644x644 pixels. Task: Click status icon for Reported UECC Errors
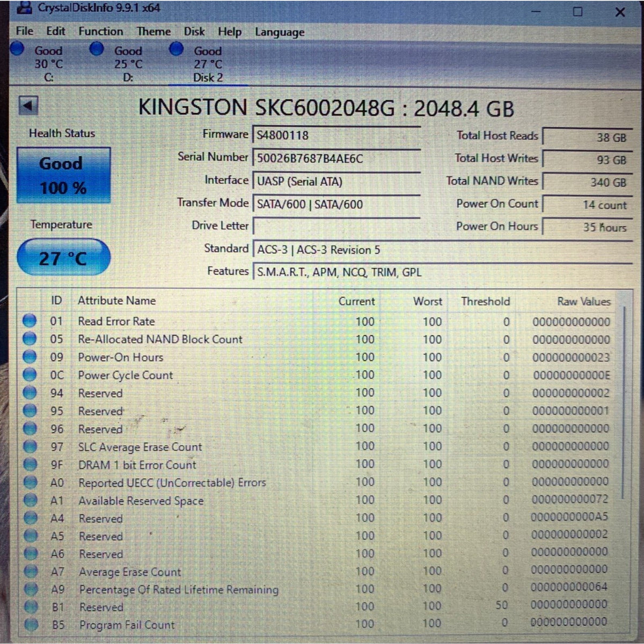click(x=31, y=483)
